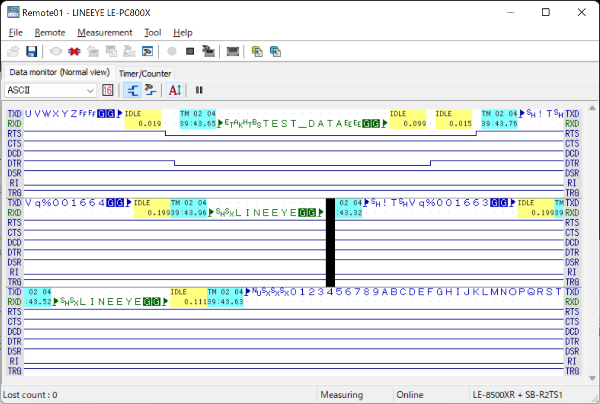Screen dimensions: 600x404
Task: Click the dark analyzer device icon
Action: (x=233, y=51)
